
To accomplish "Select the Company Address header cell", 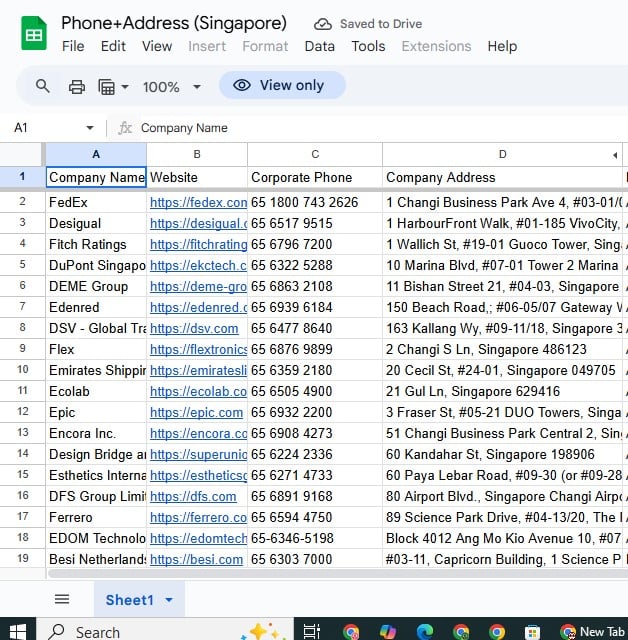I will tap(502, 177).
